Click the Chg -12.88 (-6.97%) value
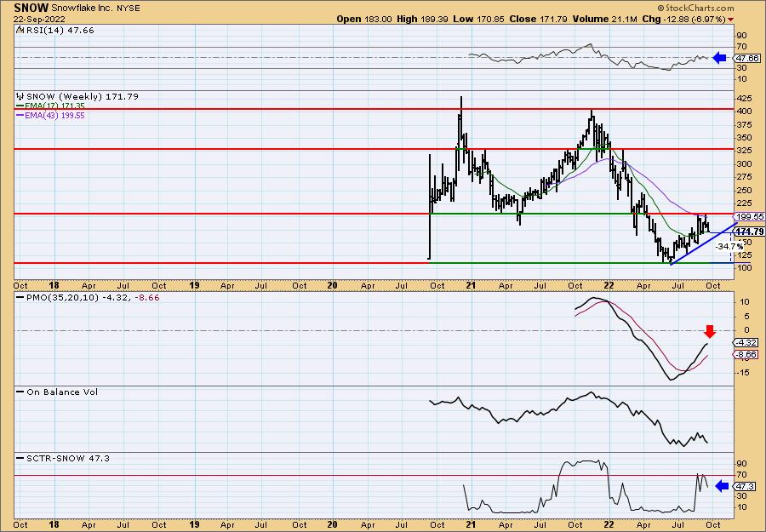This screenshot has width=766, height=532. 684,19
